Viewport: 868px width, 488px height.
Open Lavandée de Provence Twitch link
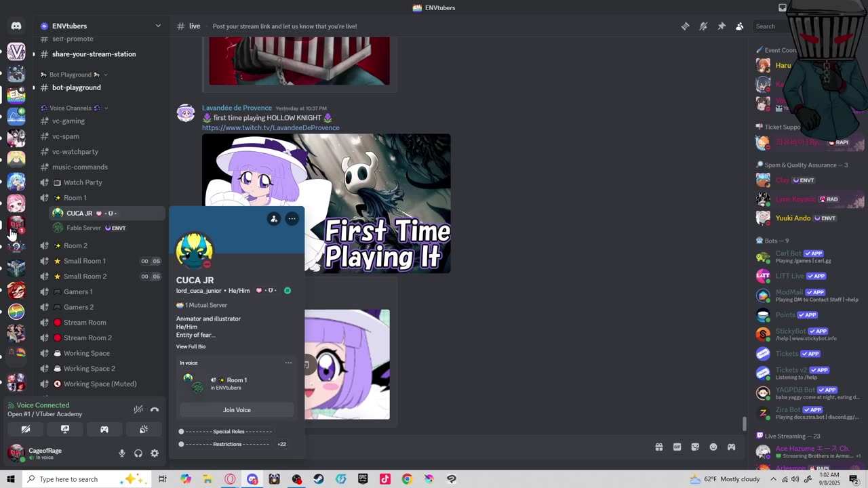tap(271, 127)
